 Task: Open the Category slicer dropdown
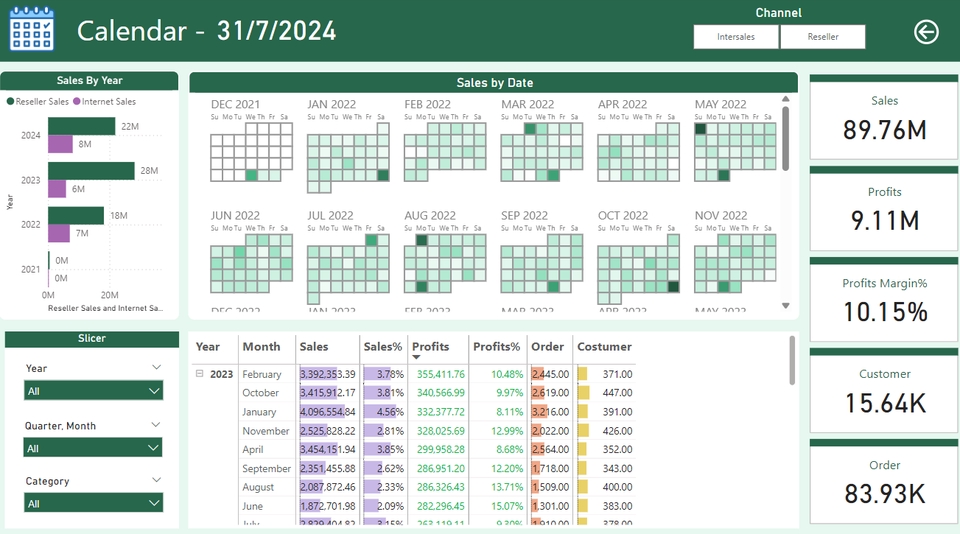click(x=93, y=504)
